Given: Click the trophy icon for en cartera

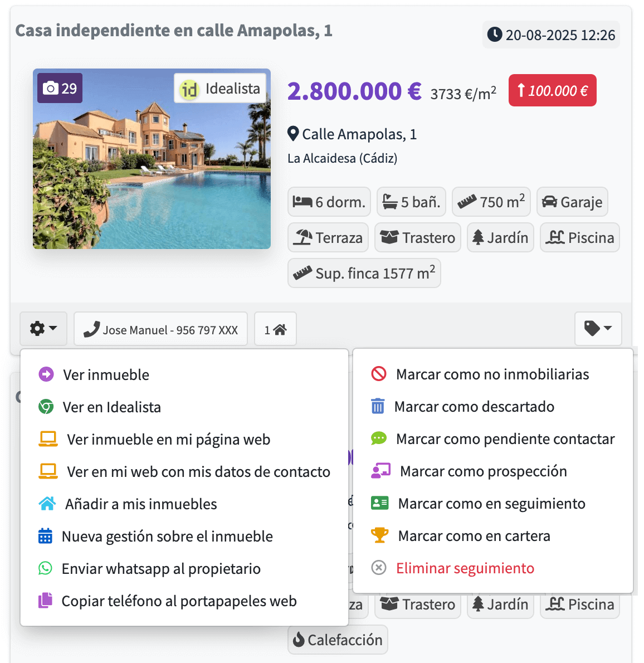Looking at the screenshot, I should (x=379, y=535).
